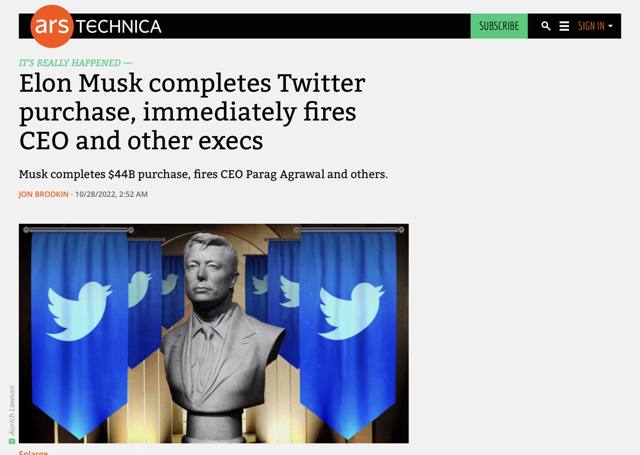This screenshot has height=455, width=640.
Task: Click the orange Ars circle logo
Action: click(52, 26)
